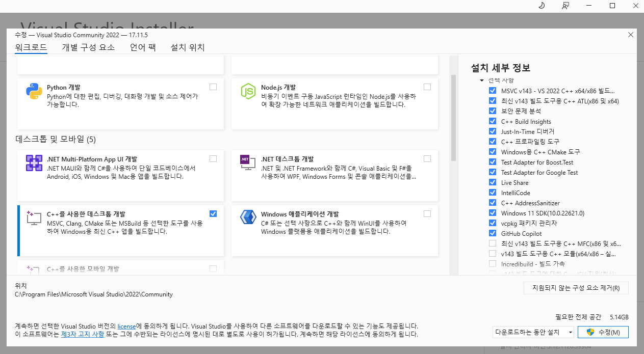This screenshot has height=354, width=644.
Task: Uncheck Windows용 C++ CMake 도구 option
Action: pos(493,152)
